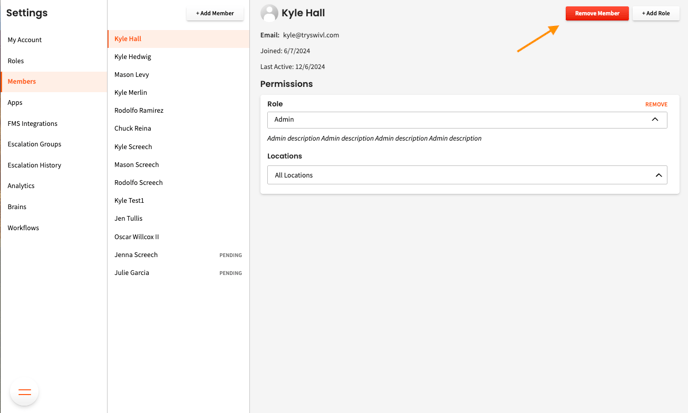Open the All Locations dropdown
Viewport: 688px width, 413px height.
coord(466,175)
